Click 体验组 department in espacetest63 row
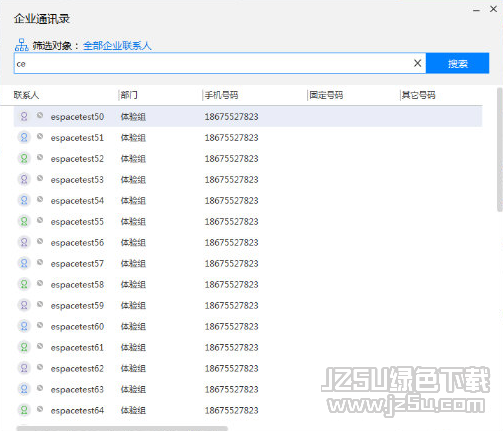 click(x=133, y=390)
